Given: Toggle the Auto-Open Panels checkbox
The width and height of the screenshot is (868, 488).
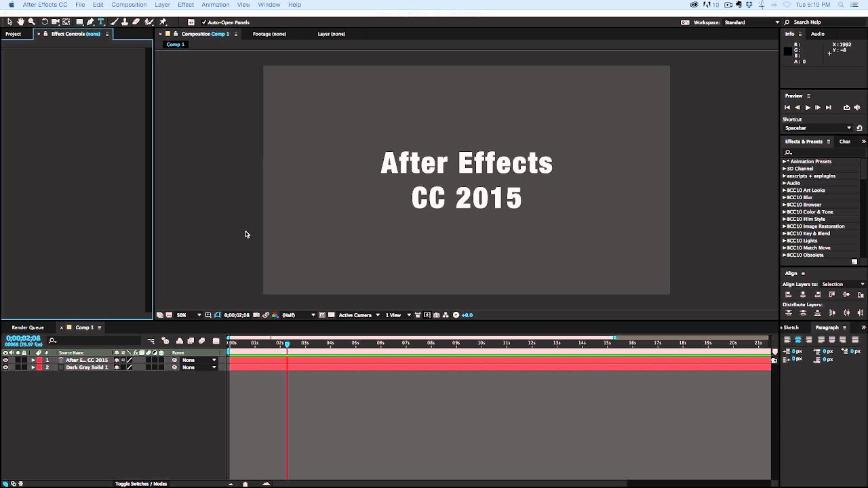Looking at the screenshot, I should pos(204,22).
